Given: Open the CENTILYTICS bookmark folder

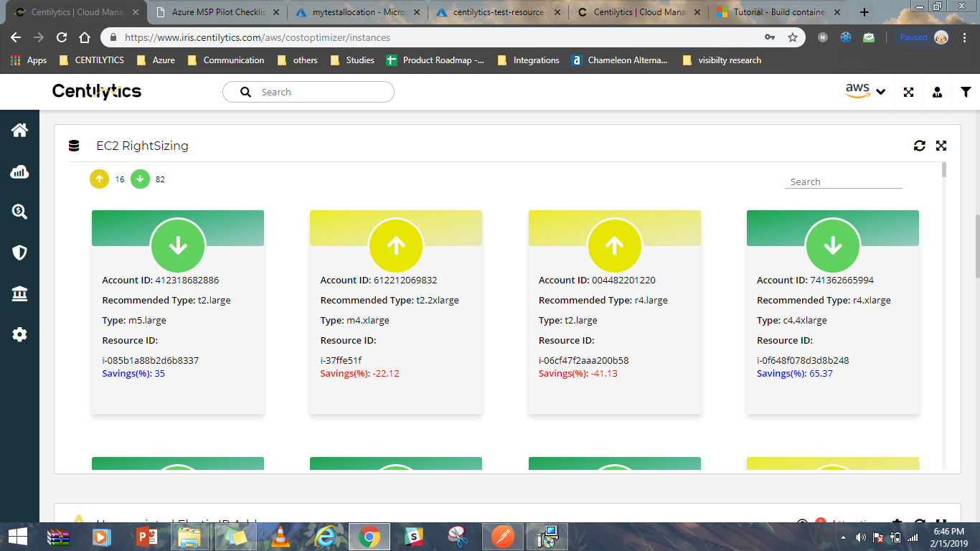Looking at the screenshot, I should coord(91,60).
